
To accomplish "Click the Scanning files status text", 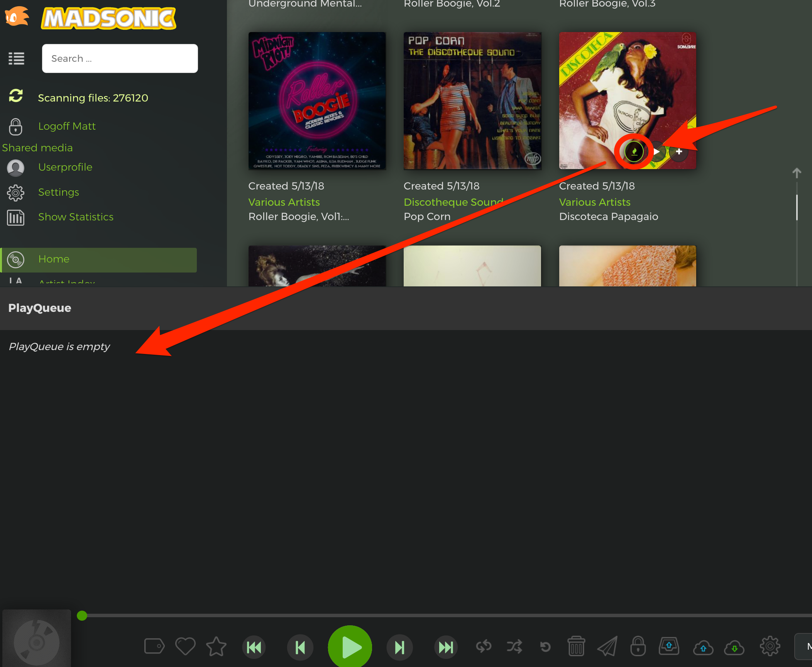I will 93,98.
